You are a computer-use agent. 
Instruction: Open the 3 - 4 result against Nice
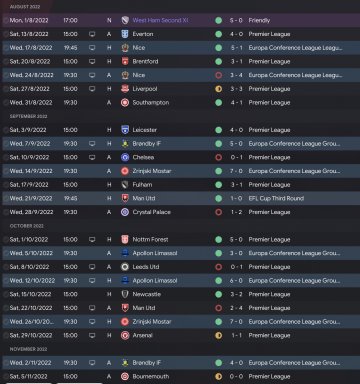(x=236, y=75)
